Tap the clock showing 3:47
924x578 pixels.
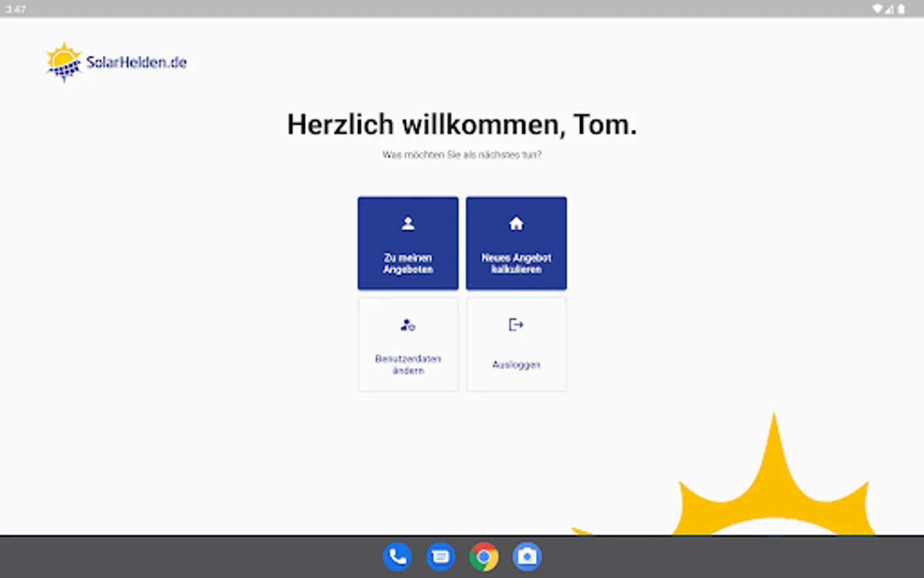click(x=16, y=9)
